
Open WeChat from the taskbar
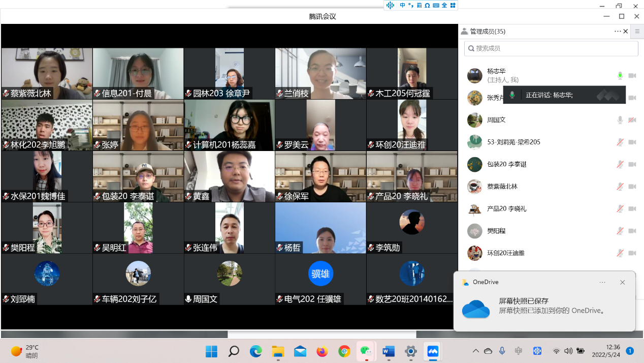(x=366, y=351)
